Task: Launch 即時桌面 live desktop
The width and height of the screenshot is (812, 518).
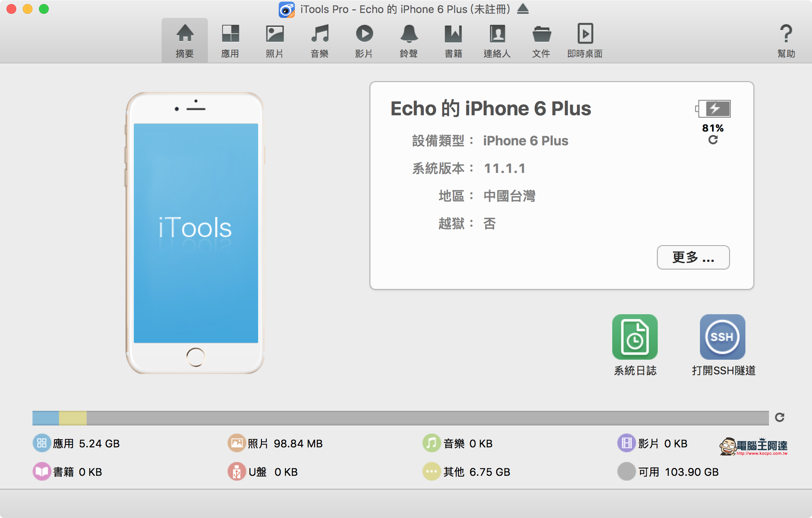Action: tap(585, 41)
